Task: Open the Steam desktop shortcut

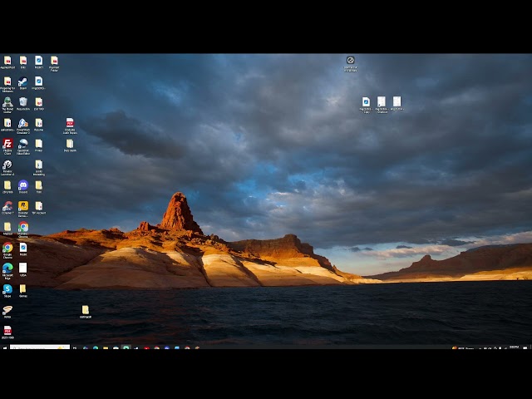Action: (x=22, y=83)
